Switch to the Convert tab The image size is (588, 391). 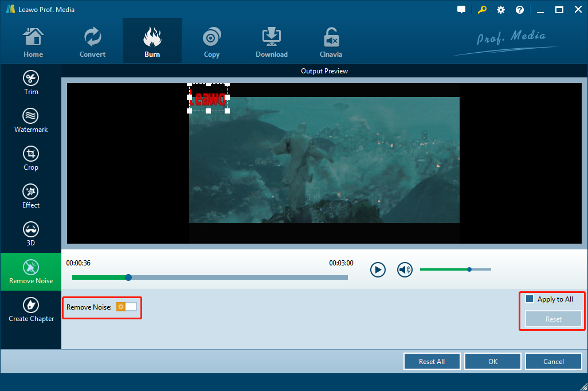pos(92,41)
